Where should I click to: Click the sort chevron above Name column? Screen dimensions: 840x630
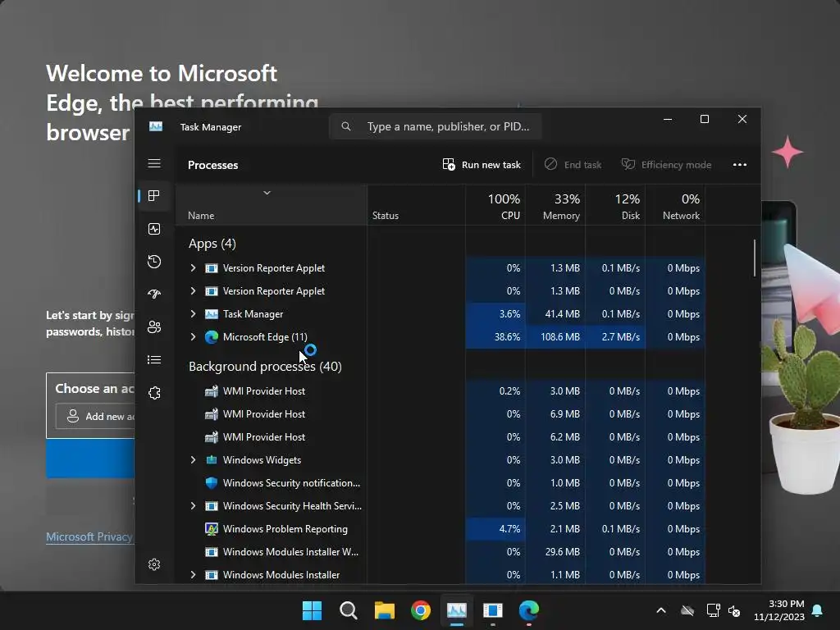(x=267, y=193)
